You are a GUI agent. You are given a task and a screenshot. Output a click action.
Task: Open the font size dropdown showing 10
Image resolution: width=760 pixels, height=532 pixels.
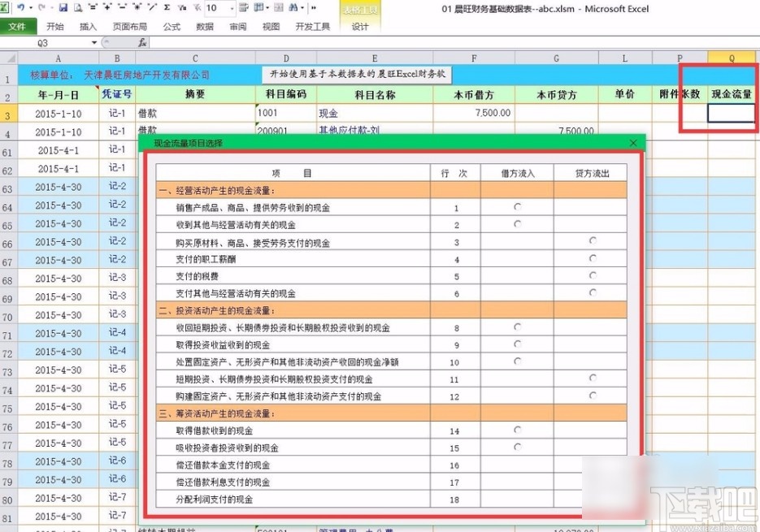click(232, 6)
